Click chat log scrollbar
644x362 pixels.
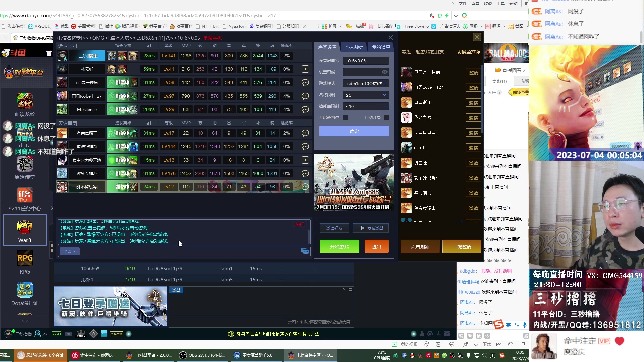(x=309, y=236)
